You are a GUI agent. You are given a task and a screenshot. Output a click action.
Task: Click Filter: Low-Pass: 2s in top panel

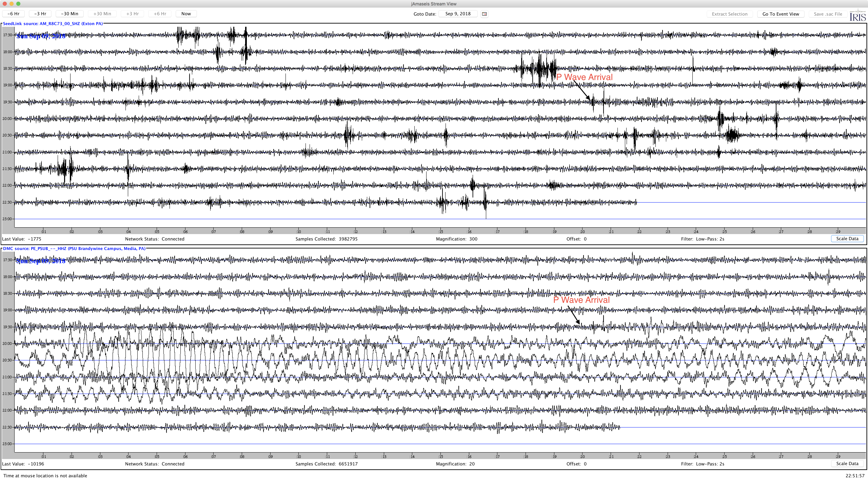(703, 239)
